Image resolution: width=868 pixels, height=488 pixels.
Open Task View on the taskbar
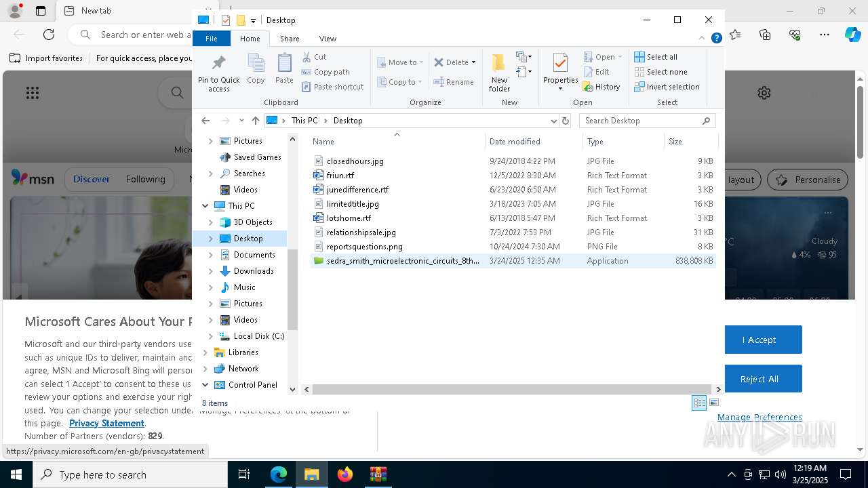click(x=244, y=474)
